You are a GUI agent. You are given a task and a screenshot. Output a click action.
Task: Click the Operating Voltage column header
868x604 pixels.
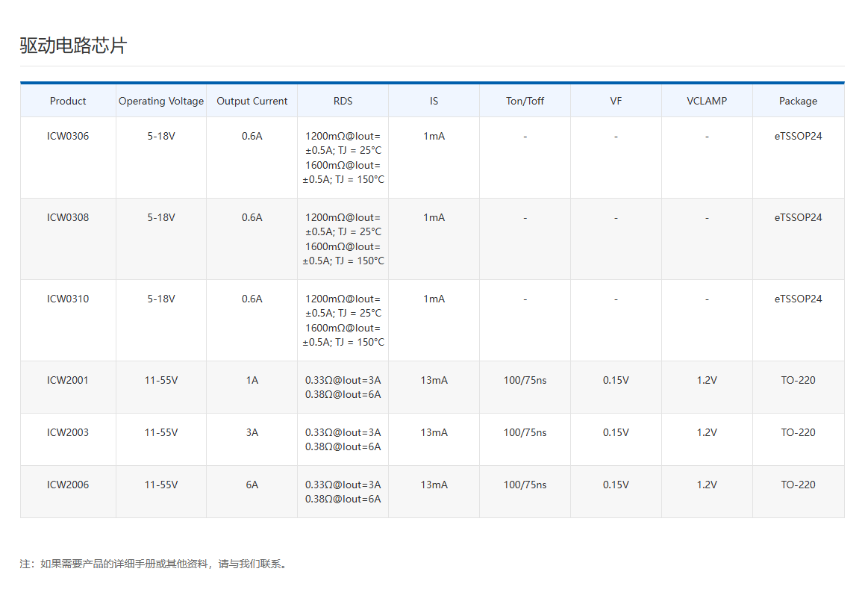(161, 101)
